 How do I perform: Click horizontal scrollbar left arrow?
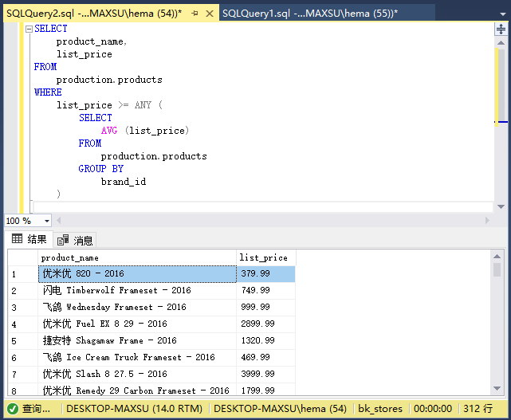point(59,221)
